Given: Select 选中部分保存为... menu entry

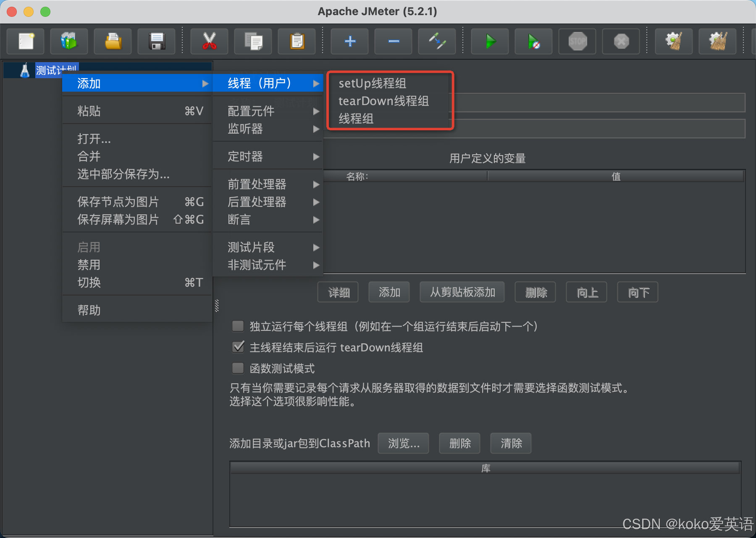Looking at the screenshot, I should click(137, 174).
